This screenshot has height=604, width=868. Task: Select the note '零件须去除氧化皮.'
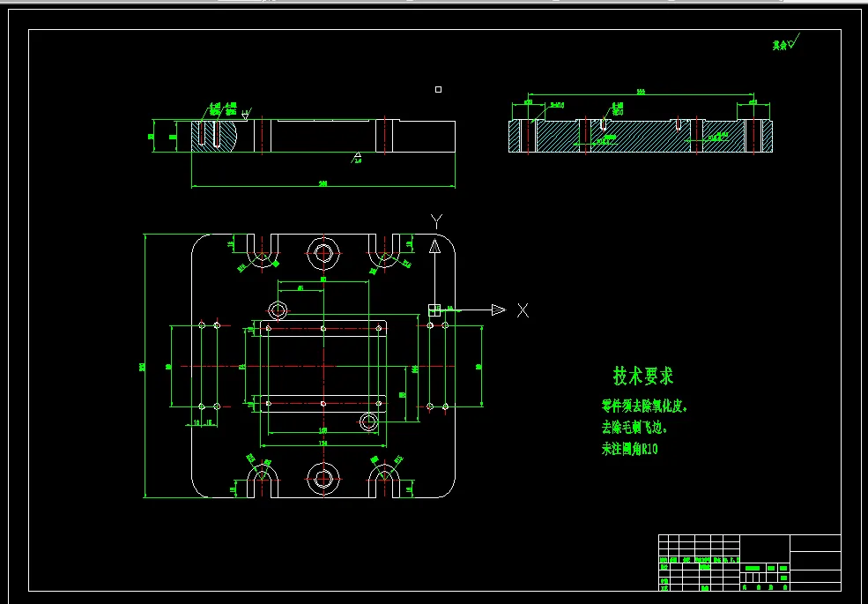[x=644, y=406]
